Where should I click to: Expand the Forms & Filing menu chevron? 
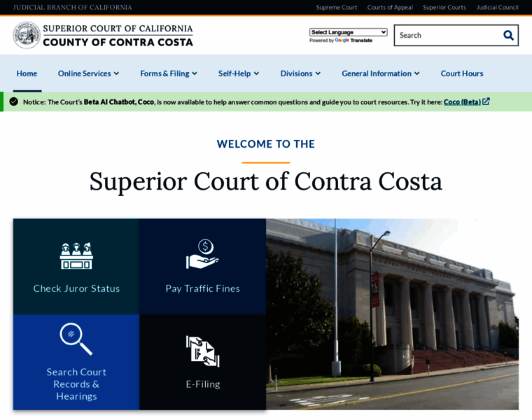pos(195,73)
